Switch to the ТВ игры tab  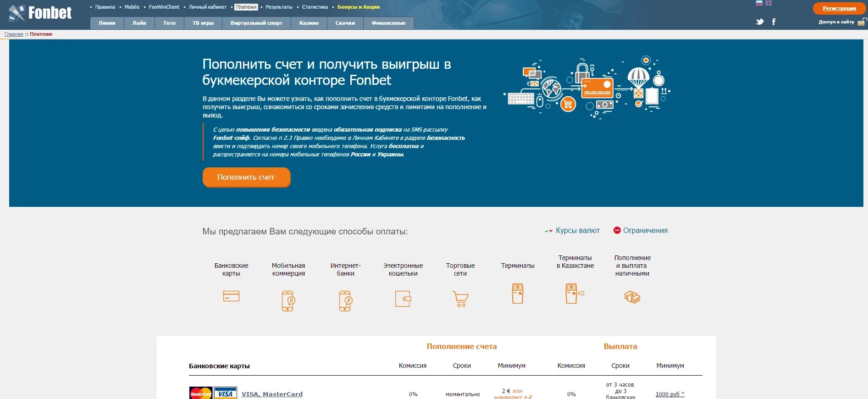[x=203, y=23]
